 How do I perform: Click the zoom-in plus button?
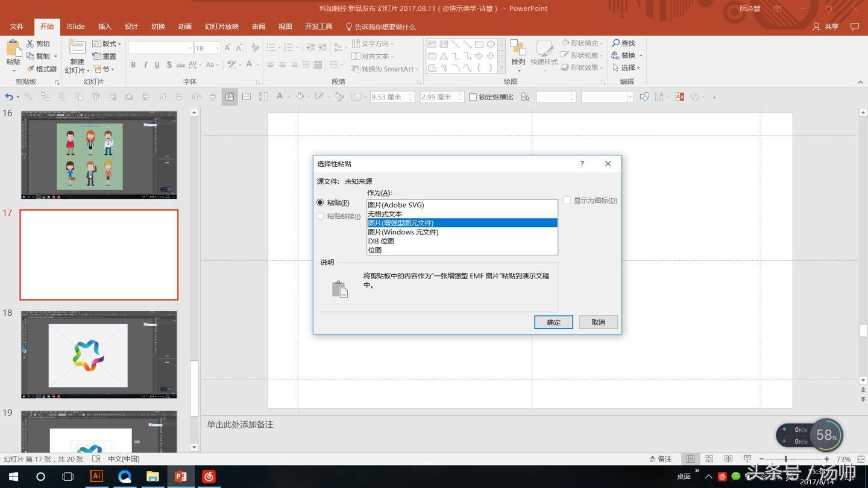click(x=828, y=459)
